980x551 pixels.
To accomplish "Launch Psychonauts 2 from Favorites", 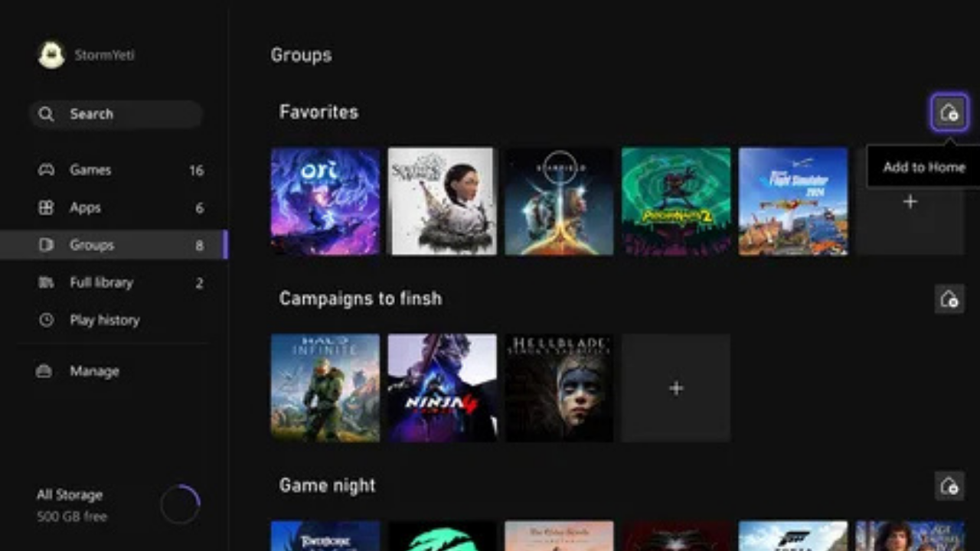I will tap(676, 201).
